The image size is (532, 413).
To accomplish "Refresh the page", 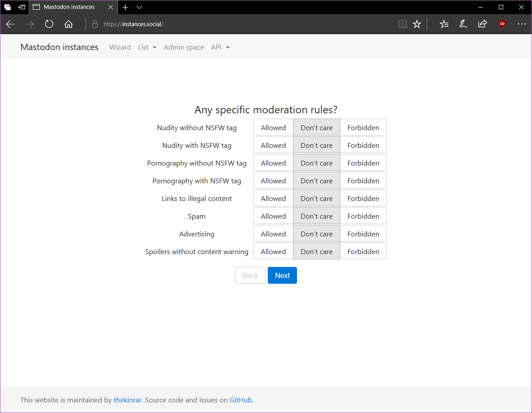I will click(49, 24).
